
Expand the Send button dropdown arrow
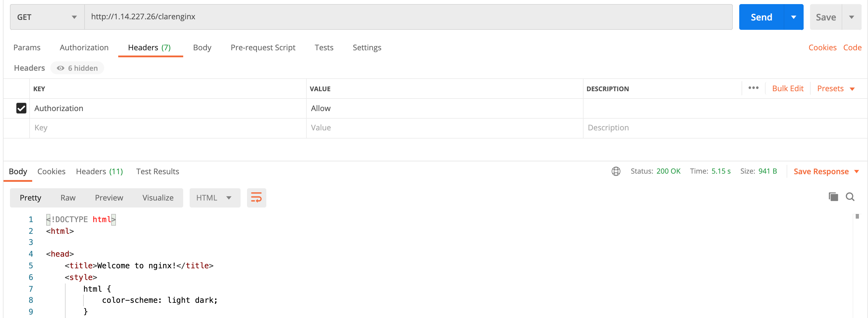pyautogui.click(x=793, y=17)
